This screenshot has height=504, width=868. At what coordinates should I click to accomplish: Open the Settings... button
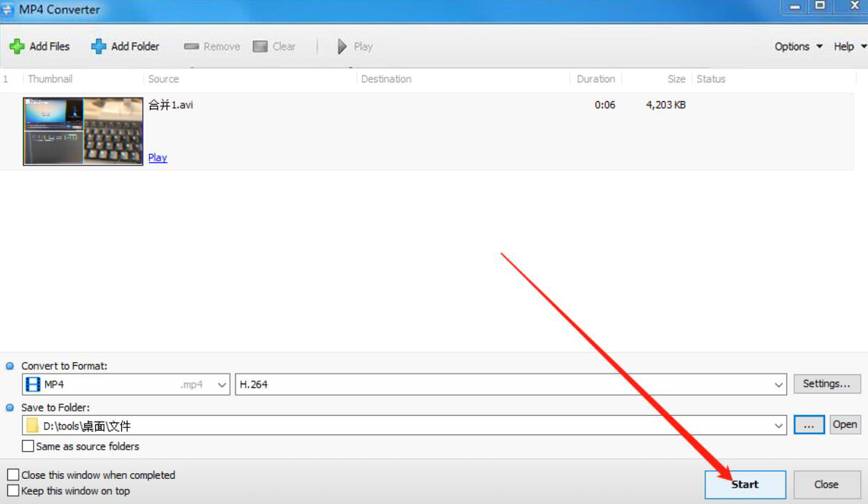pyautogui.click(x=826, y=384)
